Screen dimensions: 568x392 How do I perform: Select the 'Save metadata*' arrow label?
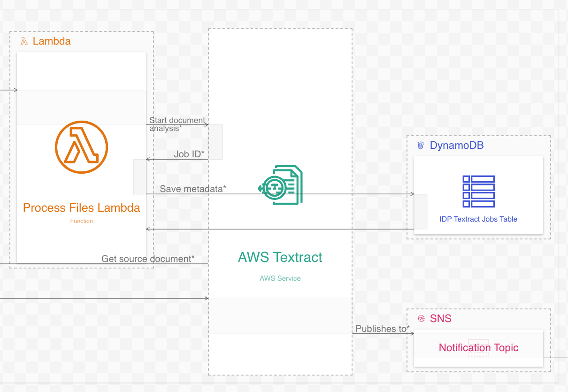coord(193,189)
